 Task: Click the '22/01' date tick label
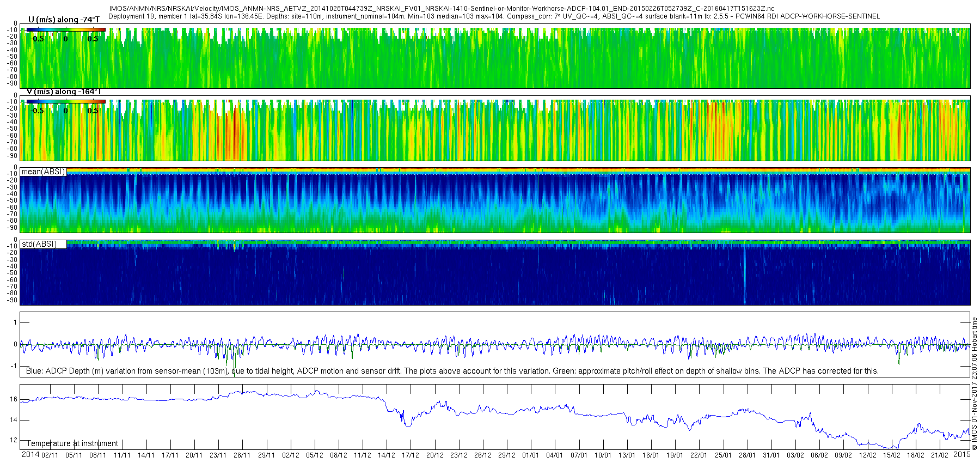(x=699, y=455)
